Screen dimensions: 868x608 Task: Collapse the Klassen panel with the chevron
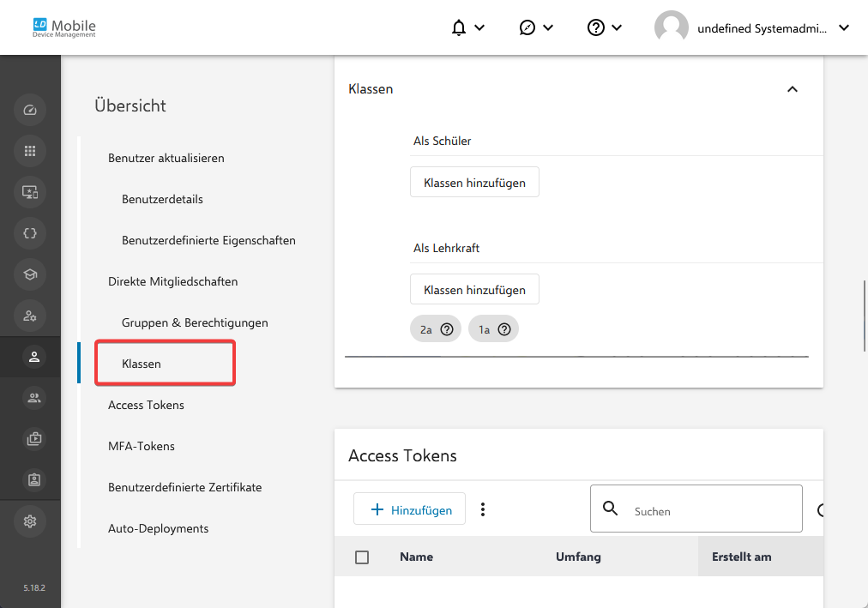[x=793, y=89]
